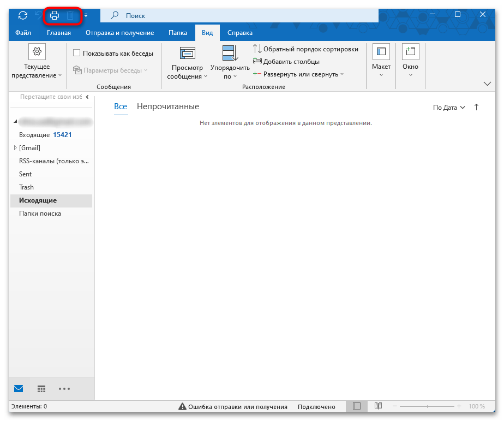The width and height of the screenshot is (504, 421).
Task: Toggle the Reading view icon in status bar
Action: tap(378, 406)
